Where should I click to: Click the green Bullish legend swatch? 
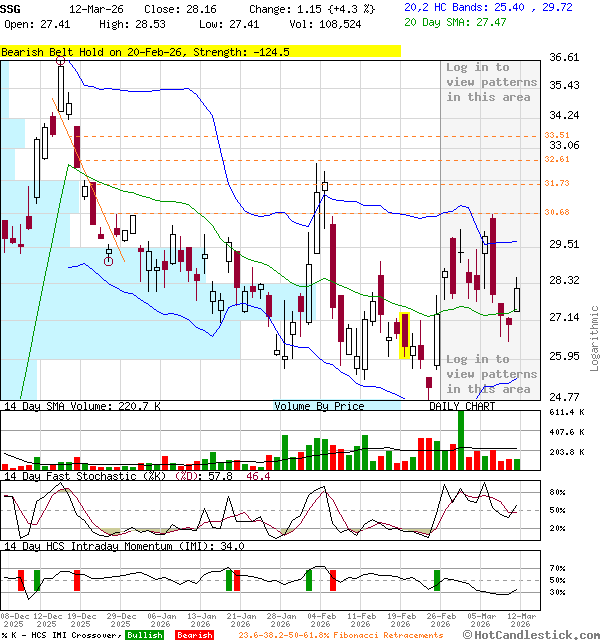click(144, 635)
